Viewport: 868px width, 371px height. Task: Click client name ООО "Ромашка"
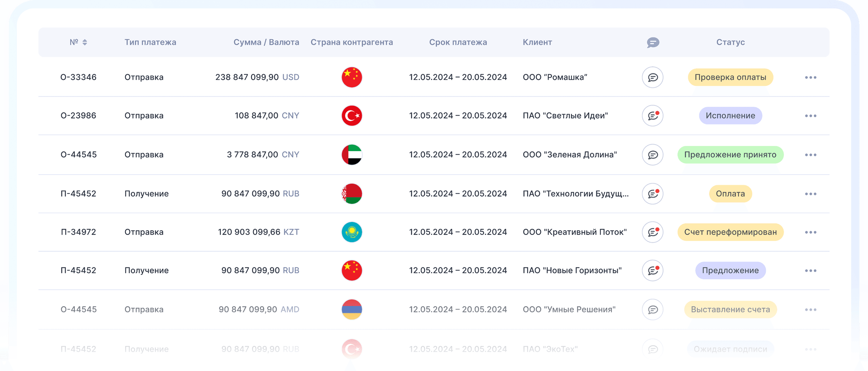click(x=555, y=77)
